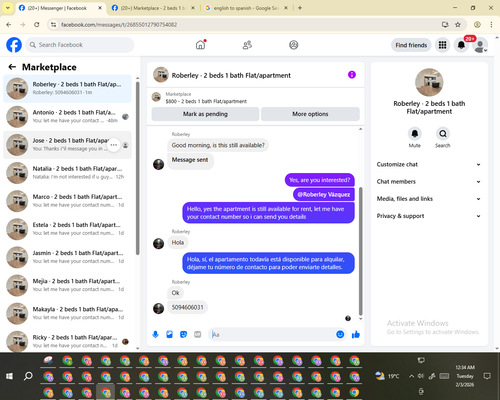The image size is (500, 400).
Task: Expand the Chat members section
Action: pos(429,182)
